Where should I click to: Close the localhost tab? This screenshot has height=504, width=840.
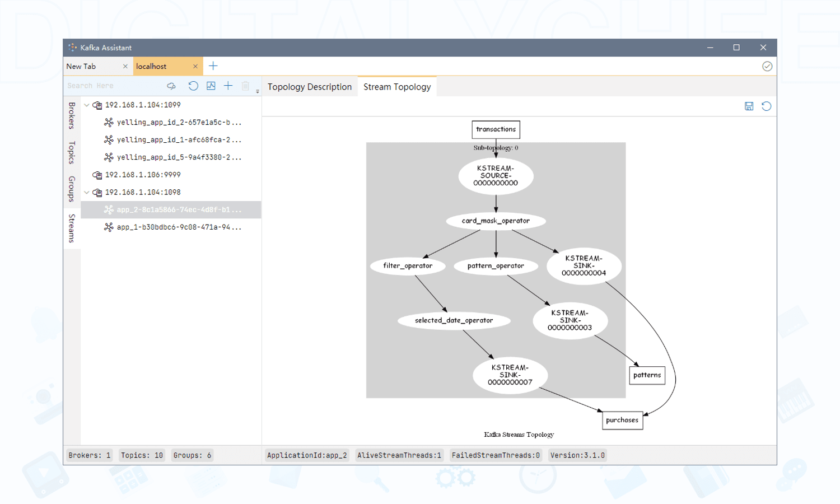(195, 66)
